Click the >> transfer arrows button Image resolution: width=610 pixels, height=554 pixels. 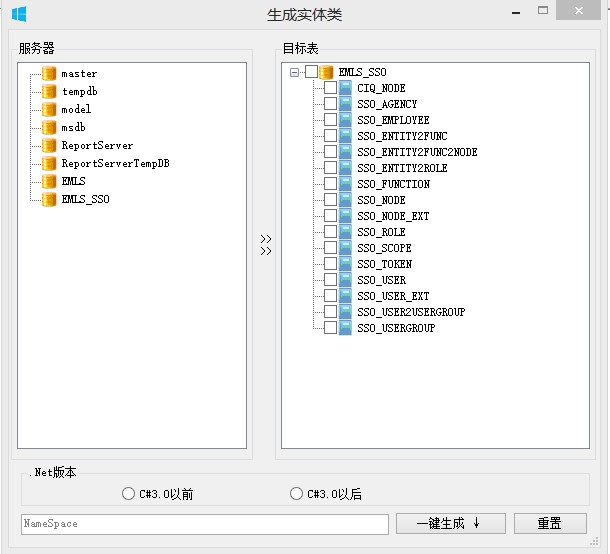(x=266, y=245)
